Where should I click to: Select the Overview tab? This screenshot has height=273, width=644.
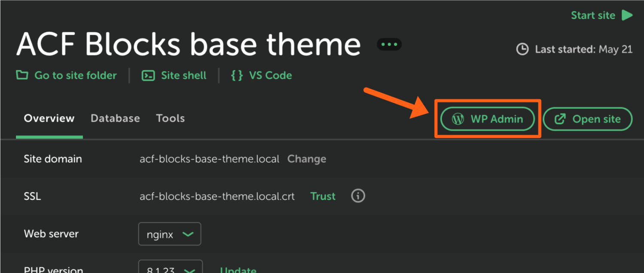pyautogui.click(x=49, y=118)
